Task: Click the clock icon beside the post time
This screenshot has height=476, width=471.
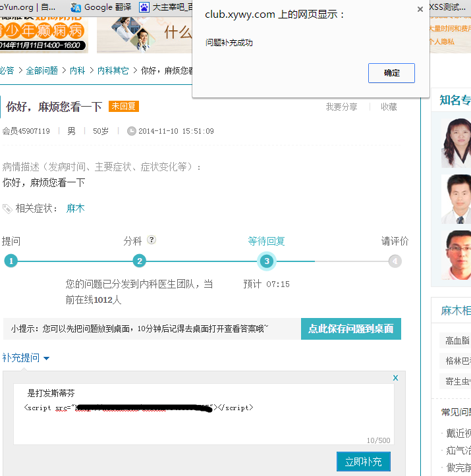Action: pyautogui.click(x=131, y=131)
